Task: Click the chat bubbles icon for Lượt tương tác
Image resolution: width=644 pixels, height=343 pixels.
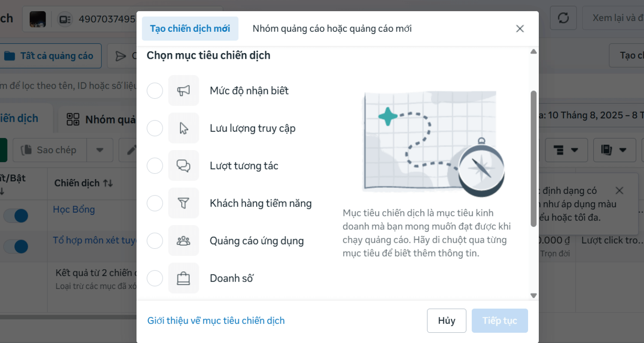Action: [183, 165]
